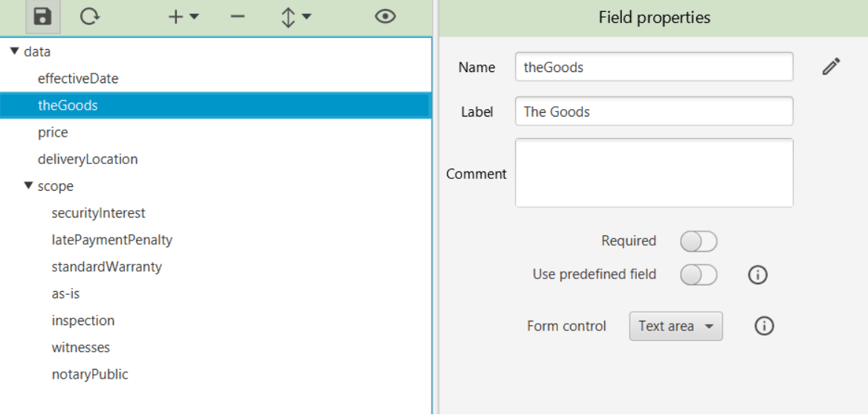Click into the Label text field
Viewport: 868px width, 415px height.
[653, 111]
